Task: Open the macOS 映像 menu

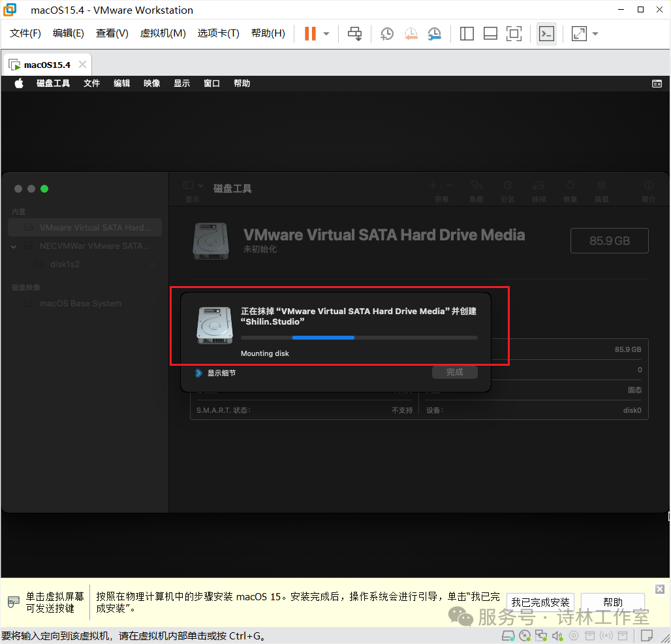Action: click(152, 84)
